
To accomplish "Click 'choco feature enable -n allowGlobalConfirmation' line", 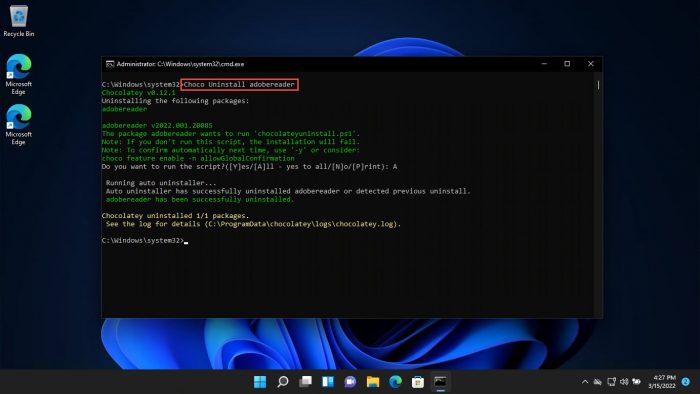I will point(198,158).
